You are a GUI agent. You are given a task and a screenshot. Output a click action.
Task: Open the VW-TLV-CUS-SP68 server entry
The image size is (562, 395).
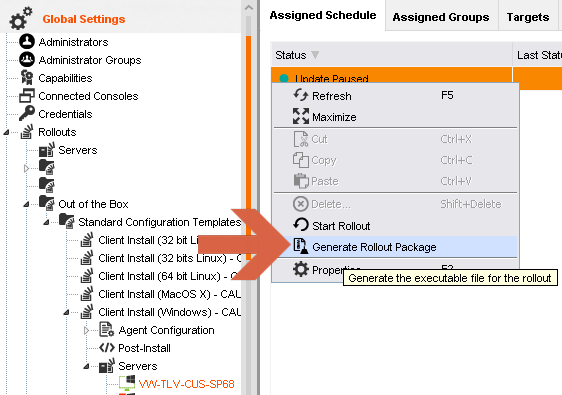[187, 384]
